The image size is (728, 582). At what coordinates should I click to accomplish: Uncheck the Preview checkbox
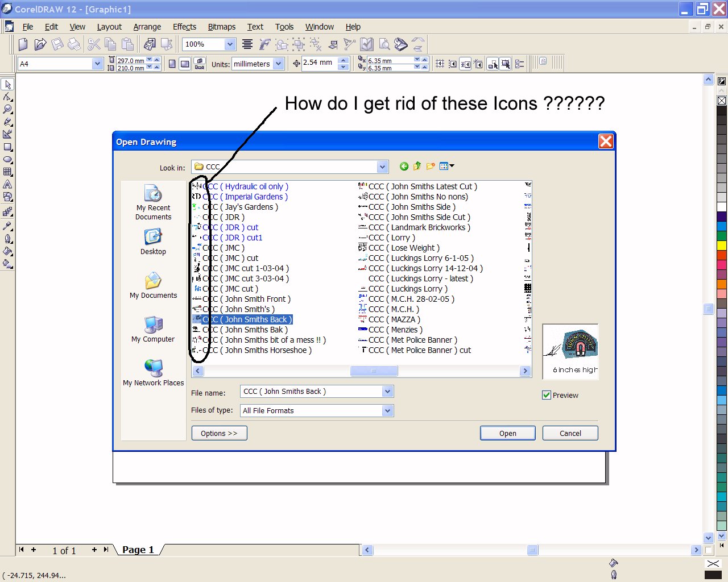click(547, 396)
